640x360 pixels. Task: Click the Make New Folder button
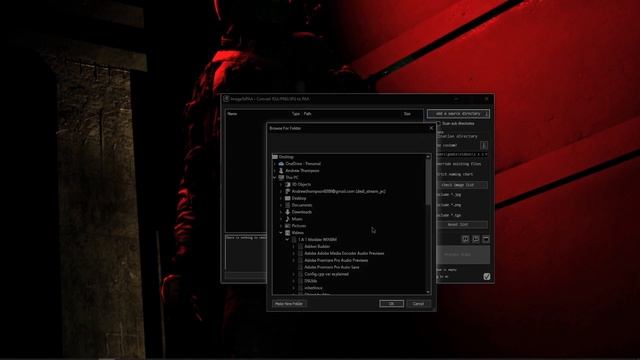289,304
